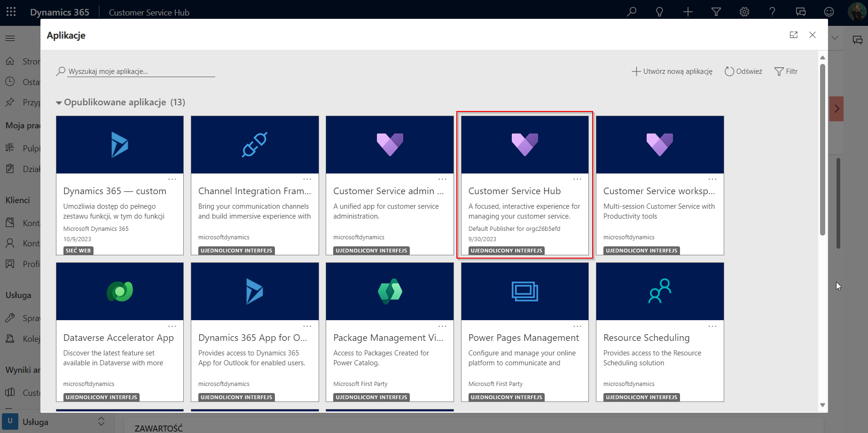Click SIEĆ WEB badge on Dynamics 365 tile
The width and height of the screenshot is (868, 433).
tap(78, 251)
